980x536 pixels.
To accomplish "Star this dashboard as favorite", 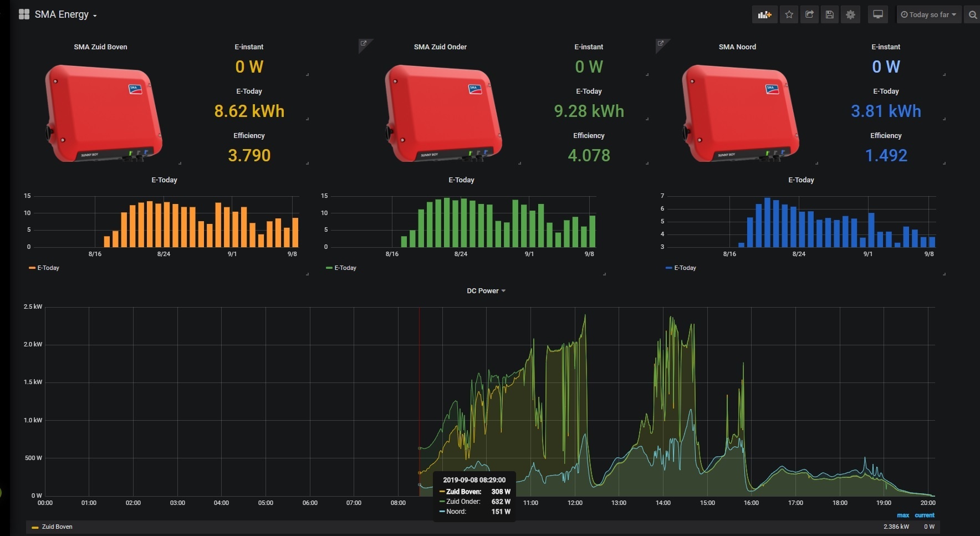I will click(x=789, y=15).
